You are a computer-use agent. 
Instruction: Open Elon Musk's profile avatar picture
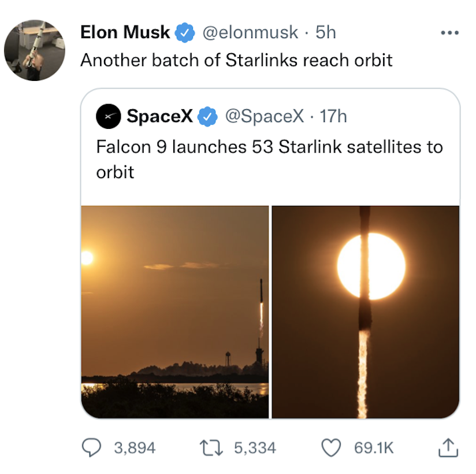click(35, 50)
